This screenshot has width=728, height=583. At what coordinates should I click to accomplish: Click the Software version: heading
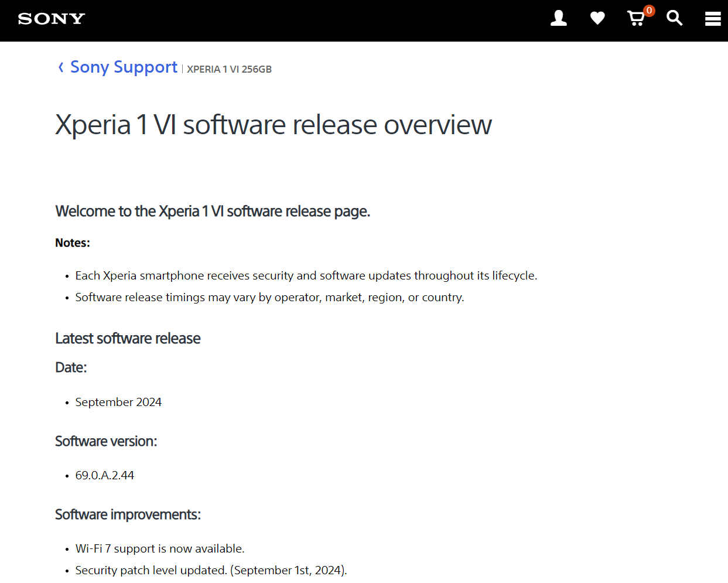tap(106, 441)
